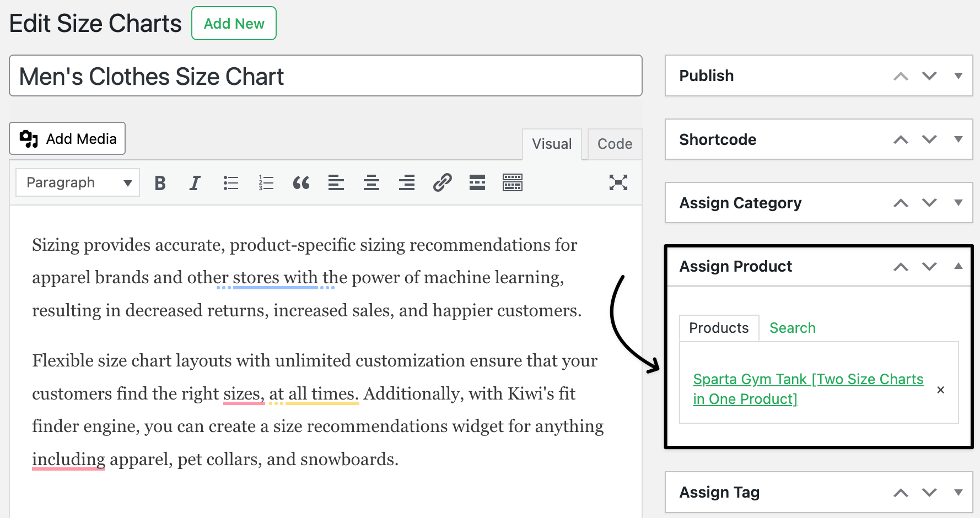This screenshot has height=518, width=980.
Task: Collapse the Assign Product panel
Action: pyautogui.click(x=959, y=266)
